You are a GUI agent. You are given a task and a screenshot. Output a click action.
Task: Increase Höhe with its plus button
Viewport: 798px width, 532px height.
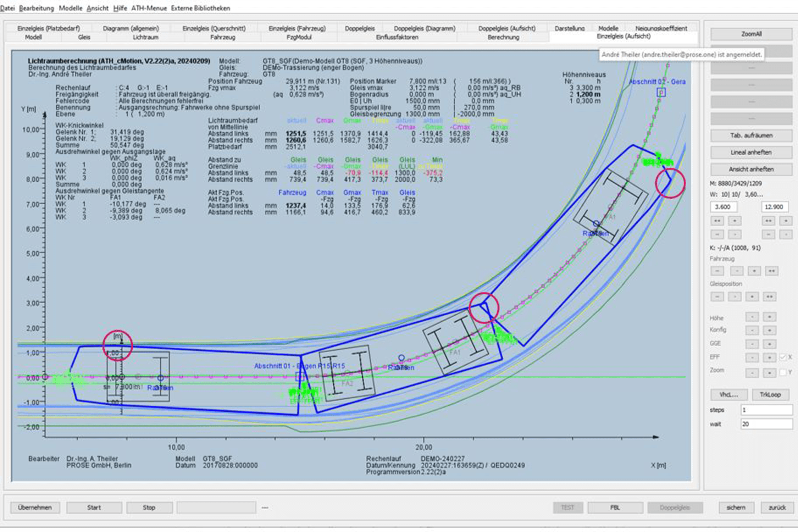pyautogui.click(x=769, y=317)
